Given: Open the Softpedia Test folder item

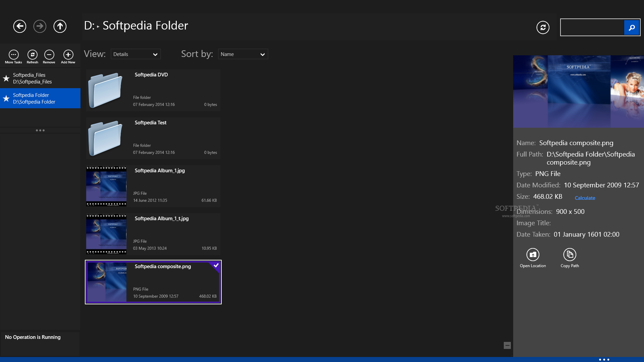Looking at the screenshot, I should [153, 138].
